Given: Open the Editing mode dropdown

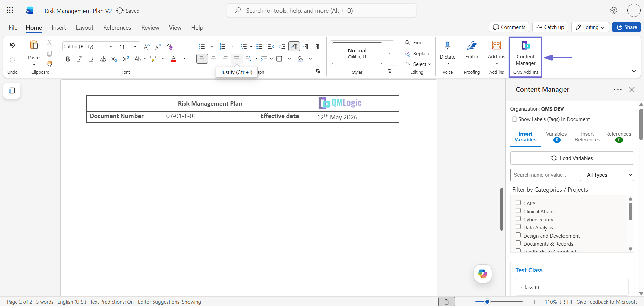Looking at the screenshot, I should [590, 27].
